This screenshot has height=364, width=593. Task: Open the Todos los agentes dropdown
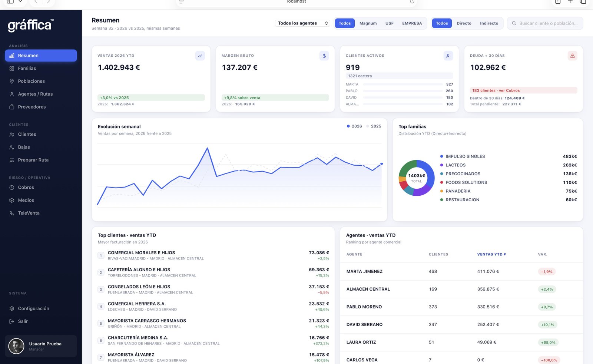(x=303, y=23)
